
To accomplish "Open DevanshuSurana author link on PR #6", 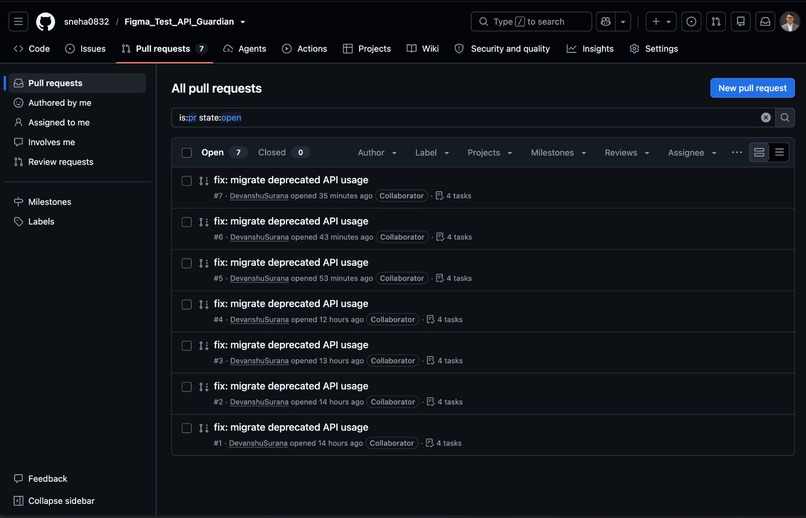I will coord(259,237).
